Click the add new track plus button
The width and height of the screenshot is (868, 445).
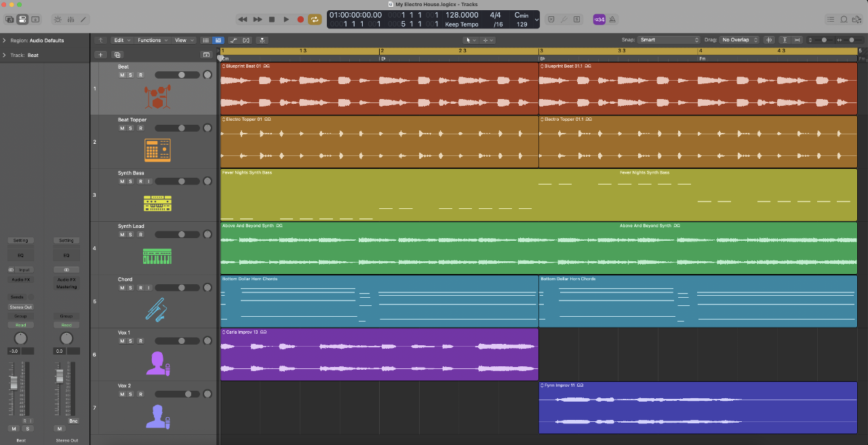pos(101,55)
